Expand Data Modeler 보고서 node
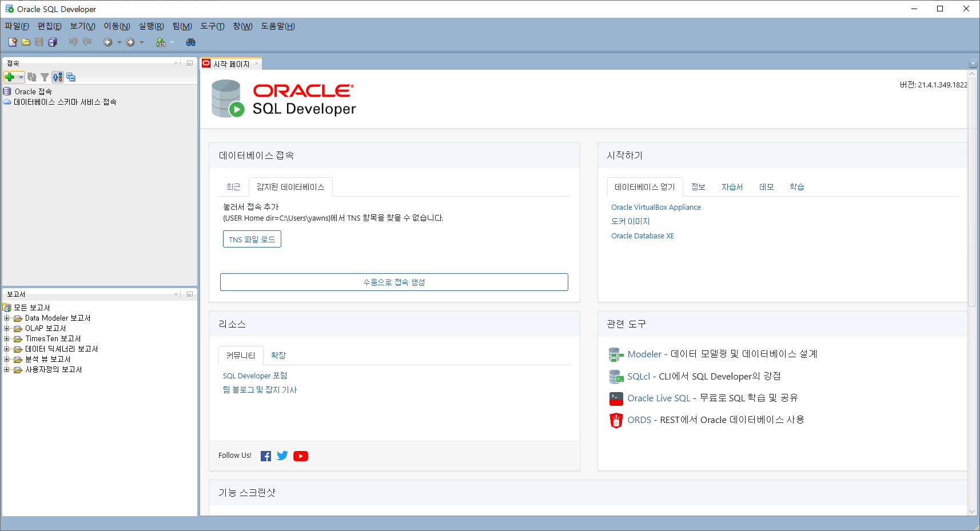This screenshot has width=980, height=531. coord(7,318)
